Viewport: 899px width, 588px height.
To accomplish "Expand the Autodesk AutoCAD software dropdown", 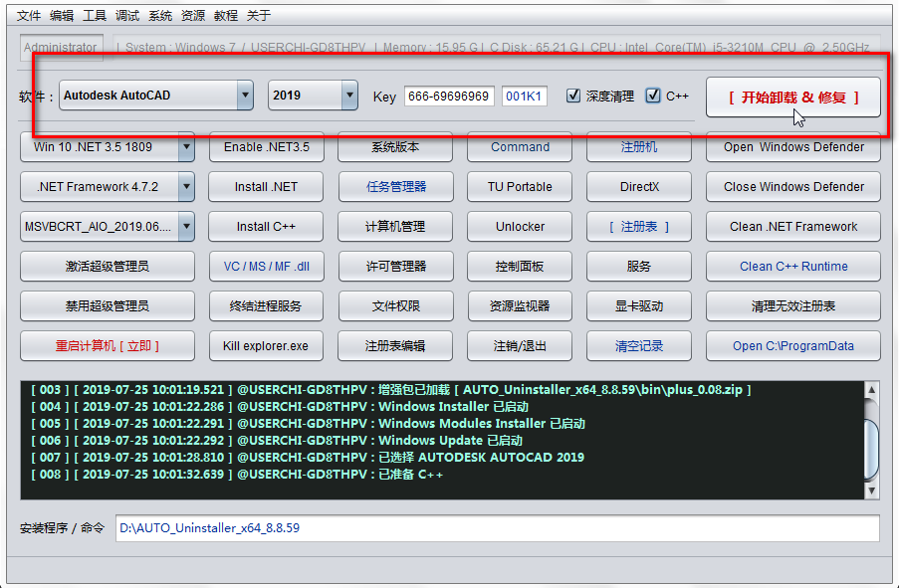I will click(245, 96).
